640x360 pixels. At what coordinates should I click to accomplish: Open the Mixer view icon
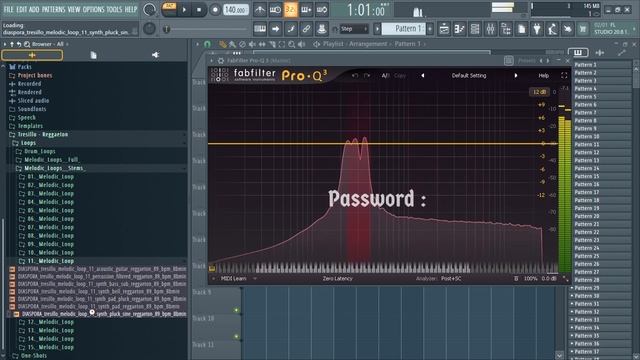pos(490,29)
